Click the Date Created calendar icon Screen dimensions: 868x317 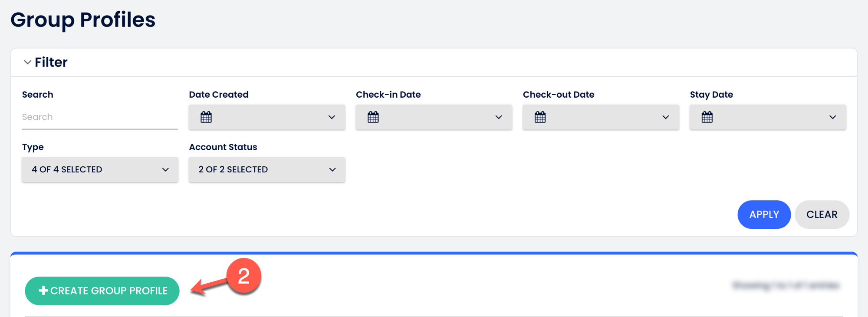click(206, 117)
